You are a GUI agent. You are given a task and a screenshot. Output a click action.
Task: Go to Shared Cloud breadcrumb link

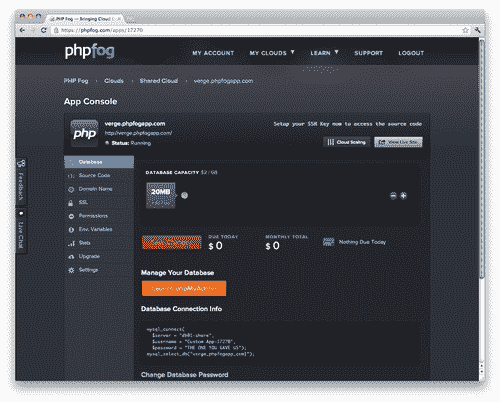pos(159,81)
